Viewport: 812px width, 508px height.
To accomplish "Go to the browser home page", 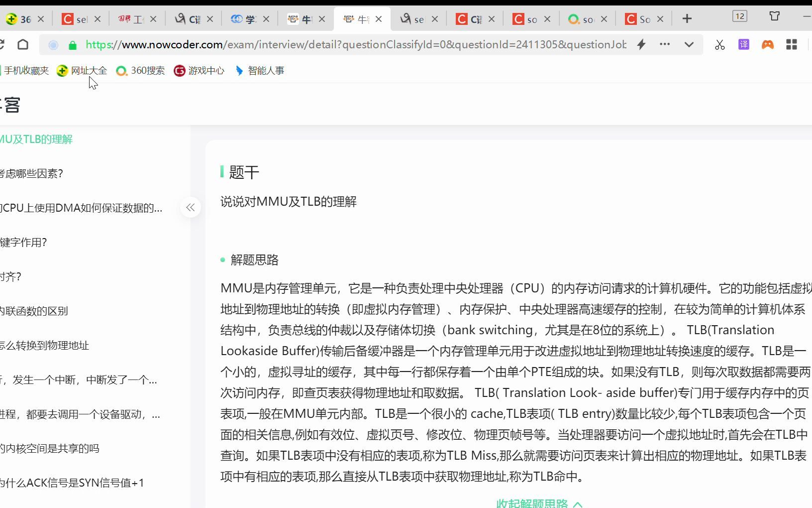I will point(23,44).
